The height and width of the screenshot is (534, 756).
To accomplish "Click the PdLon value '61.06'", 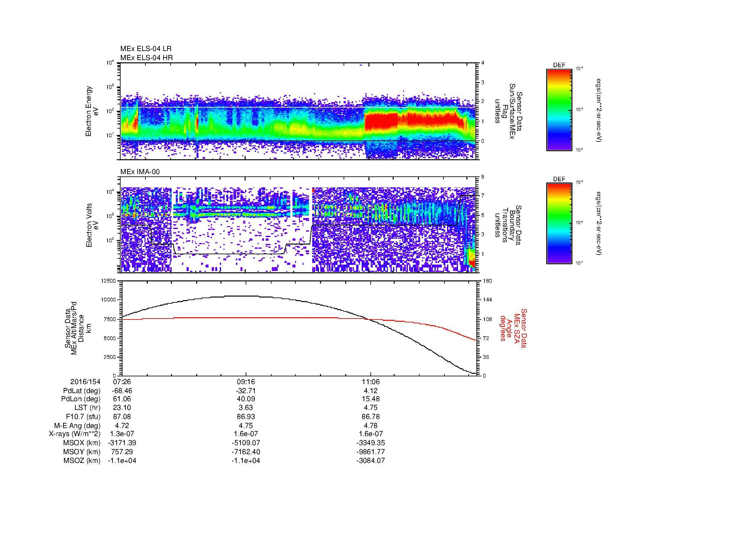I will (x=122, y=399).
